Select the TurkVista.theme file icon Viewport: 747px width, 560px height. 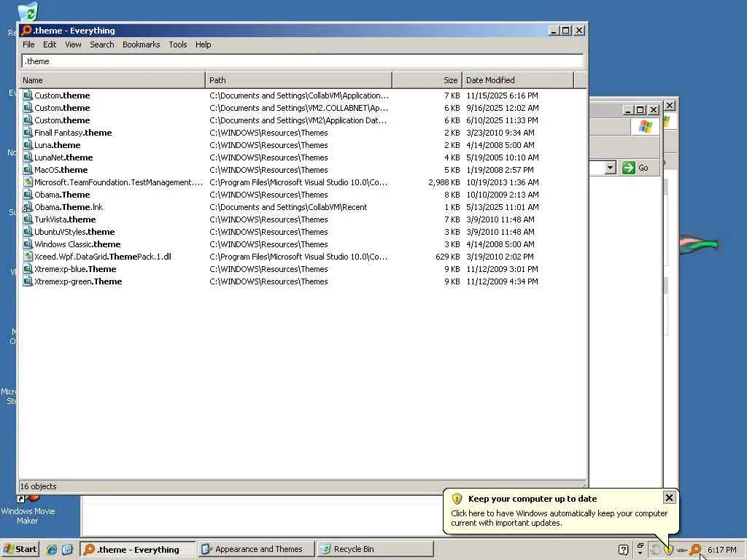(28, 219)
